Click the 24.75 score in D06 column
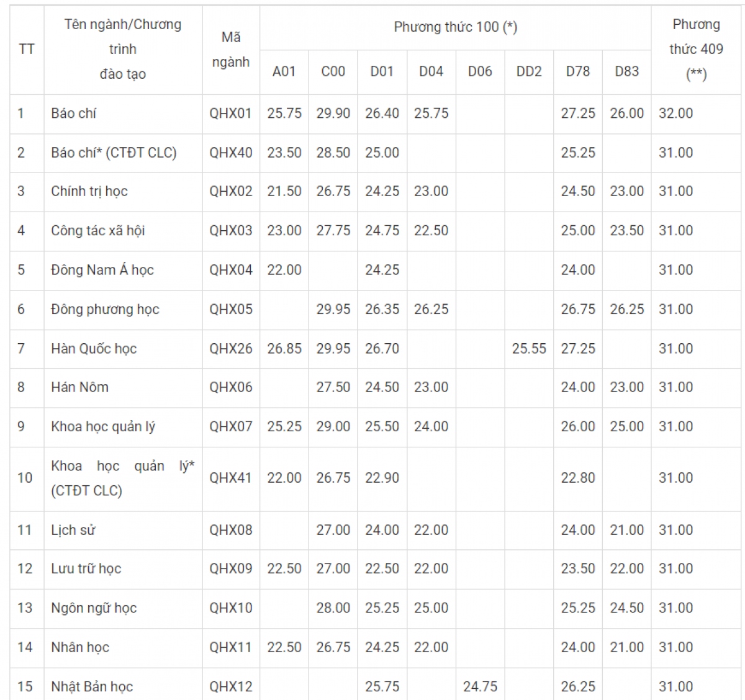Image resolution: width=745 pixels, height=700 pixels. (x=480, y=686)
